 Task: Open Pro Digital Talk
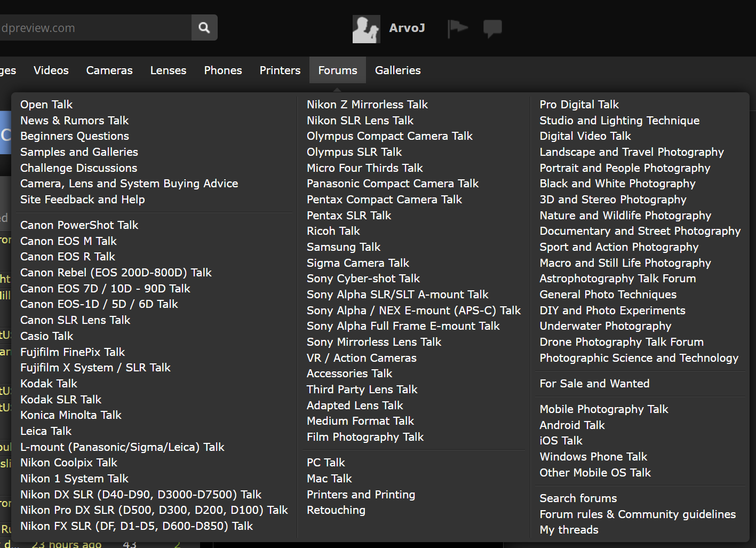579,105
